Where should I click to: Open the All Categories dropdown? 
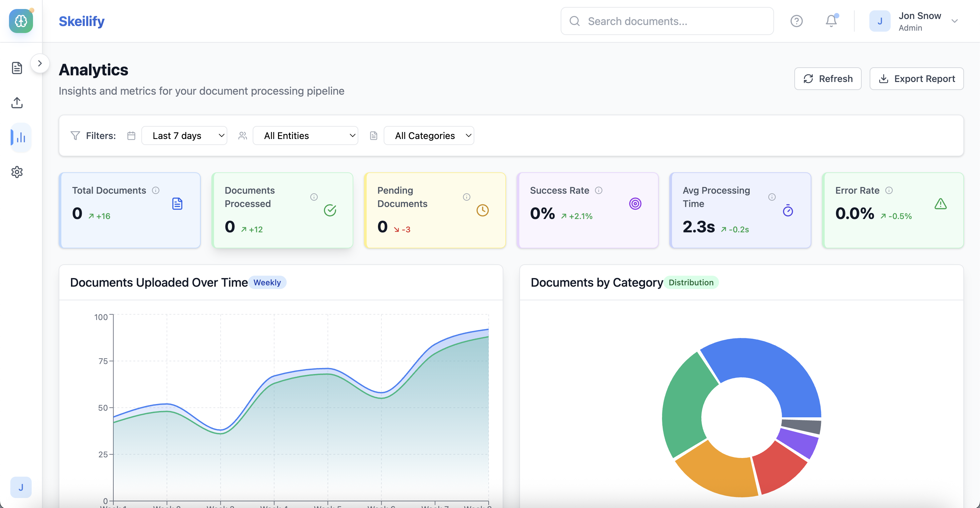click(429, 136)
